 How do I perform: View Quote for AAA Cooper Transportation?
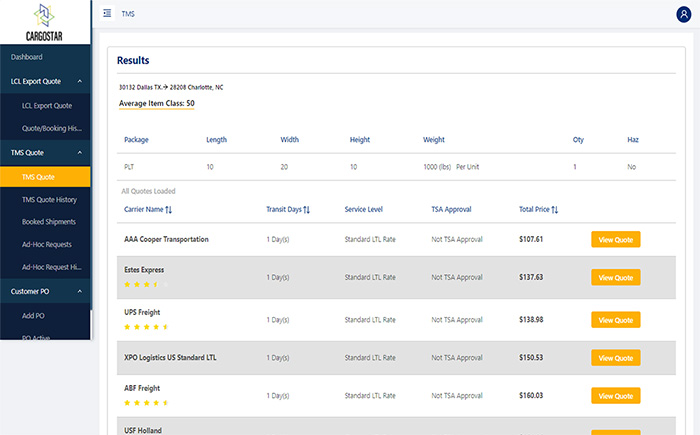616,239
